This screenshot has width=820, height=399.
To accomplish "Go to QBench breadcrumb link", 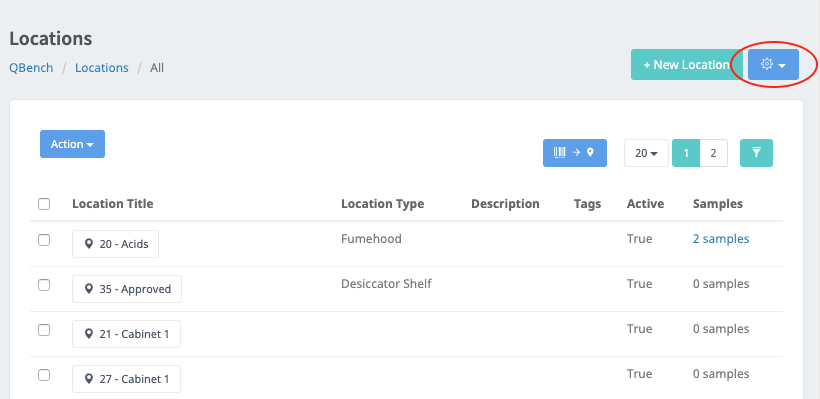I will pyautogui.click(x=31, y=68).
